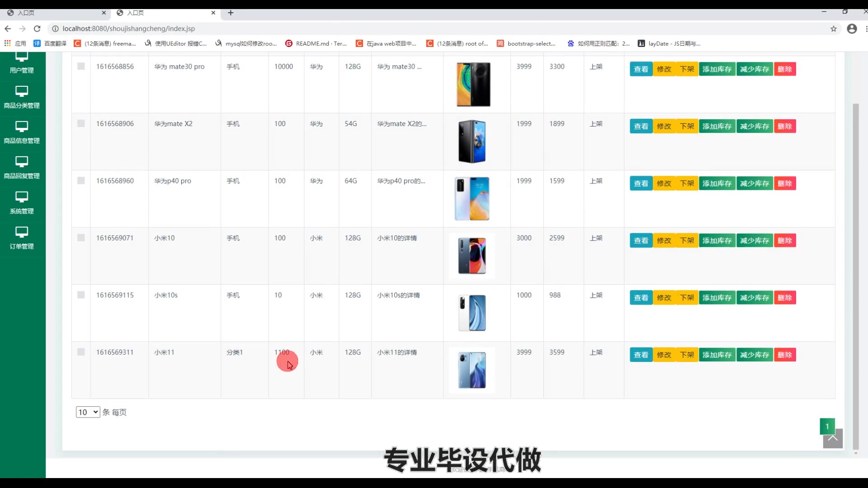Click the 小米11 product thumbnail image
The image size is (868, 488).
pyautogui.click(x=472, y=370)
